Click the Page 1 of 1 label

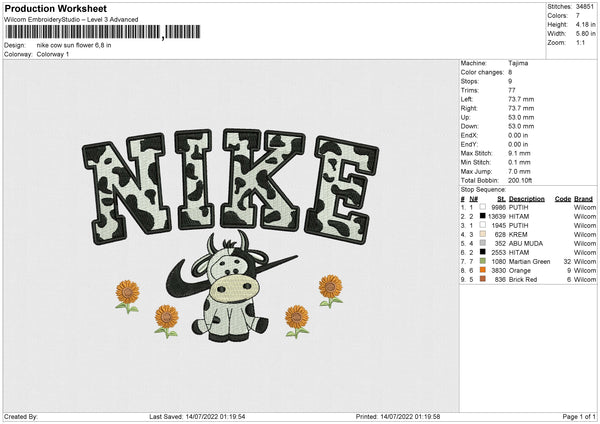click(x=579, y=417)
